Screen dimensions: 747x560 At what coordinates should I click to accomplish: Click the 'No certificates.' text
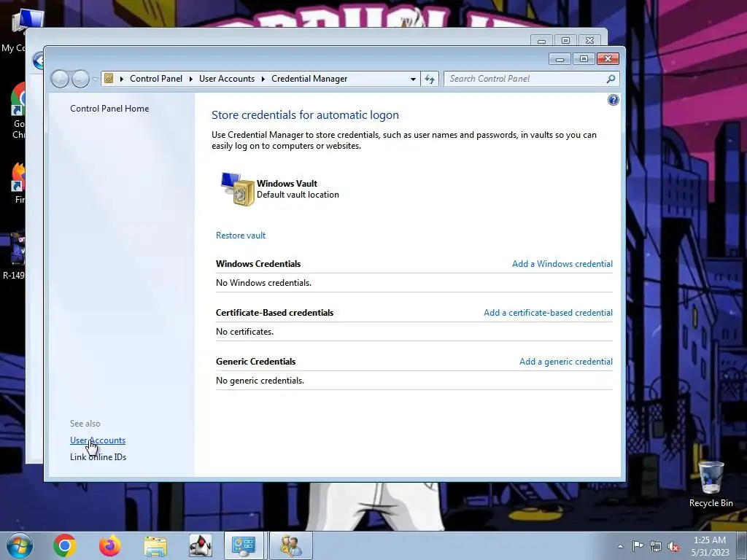(x=244, y=332)
